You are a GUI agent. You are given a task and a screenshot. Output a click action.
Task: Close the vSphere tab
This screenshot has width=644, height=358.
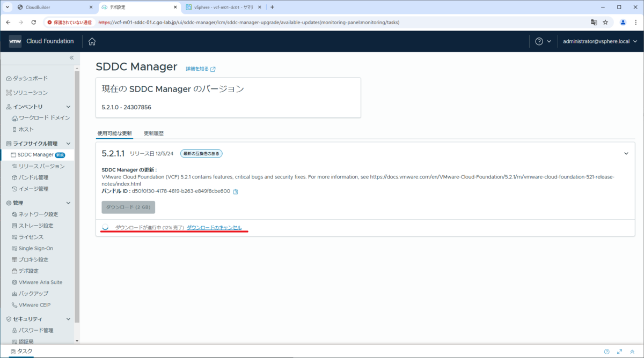[260, 8]
